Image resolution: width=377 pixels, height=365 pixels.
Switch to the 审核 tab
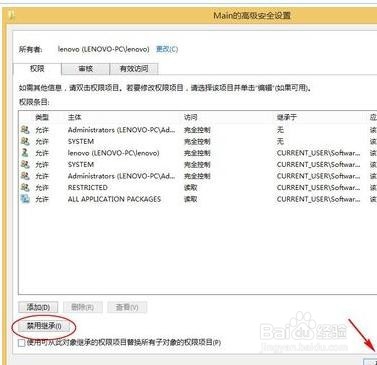(85, 69)
